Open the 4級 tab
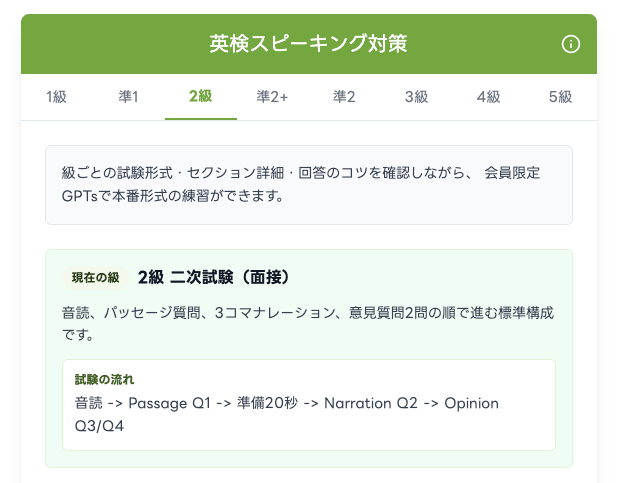 coord(489,97)
